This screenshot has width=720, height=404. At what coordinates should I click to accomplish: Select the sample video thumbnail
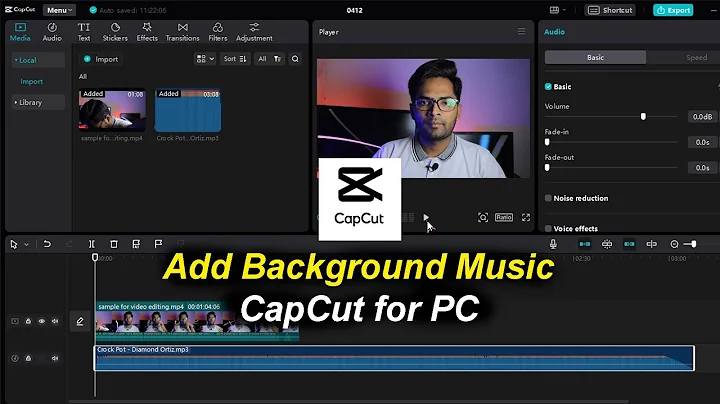pos(112,110)
